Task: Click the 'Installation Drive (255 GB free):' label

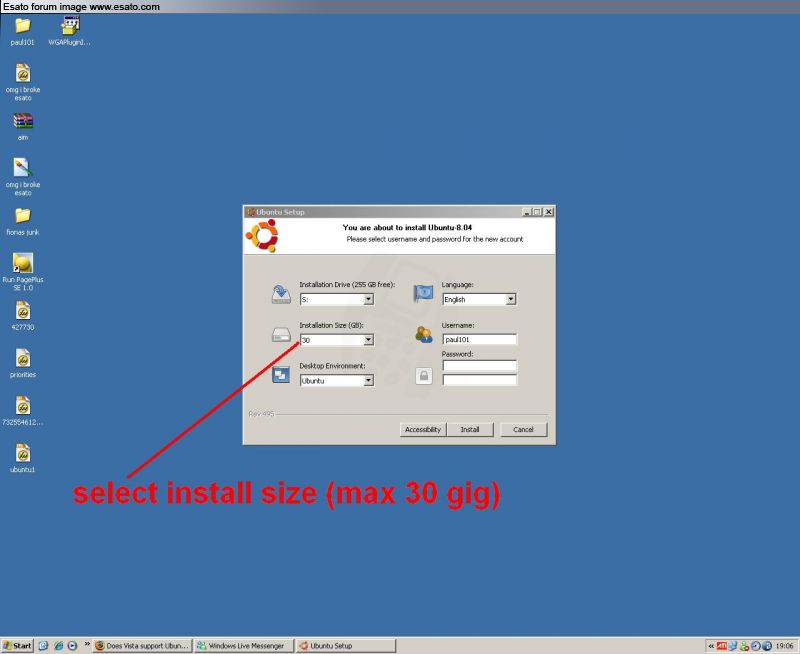Action: click(x=347, y=285)
